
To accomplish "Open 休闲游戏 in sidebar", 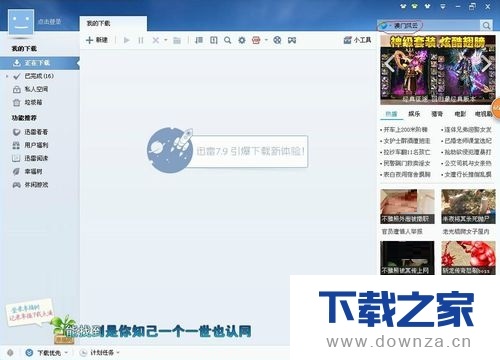I will point(36,185).
